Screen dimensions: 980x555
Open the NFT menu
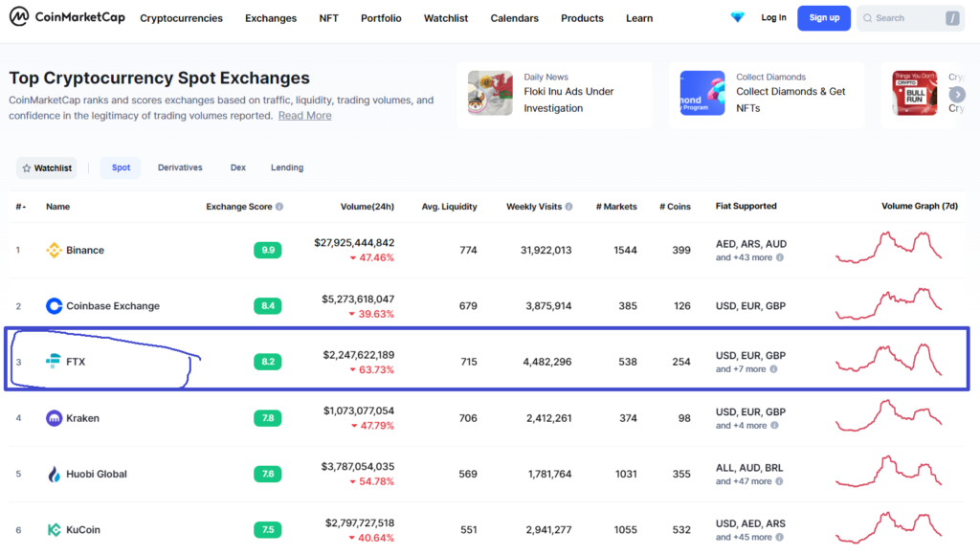tap(329, 18)
